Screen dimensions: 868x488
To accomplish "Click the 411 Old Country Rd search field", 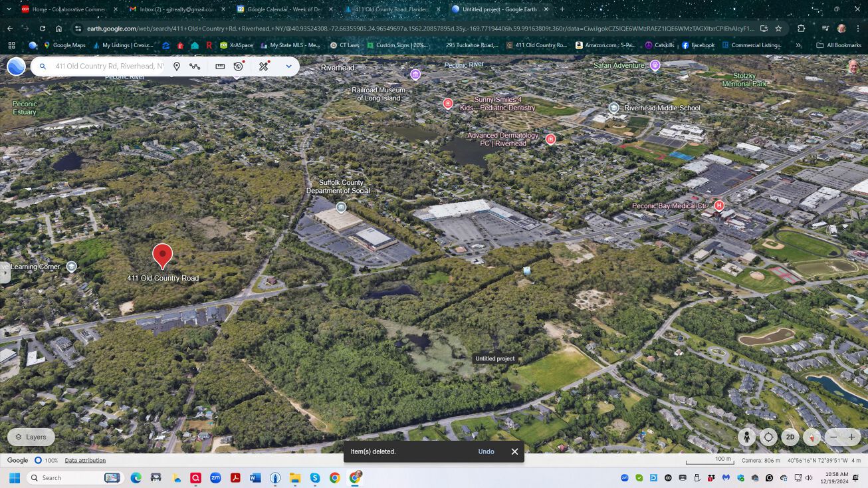I will point(110,66).
